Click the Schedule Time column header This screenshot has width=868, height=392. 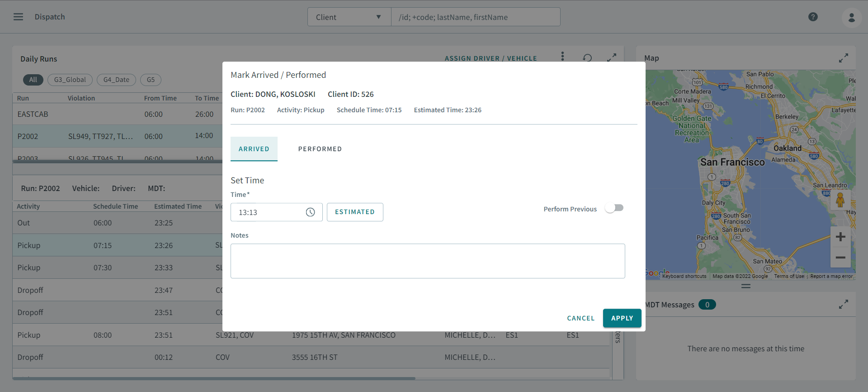pos(116,206)
